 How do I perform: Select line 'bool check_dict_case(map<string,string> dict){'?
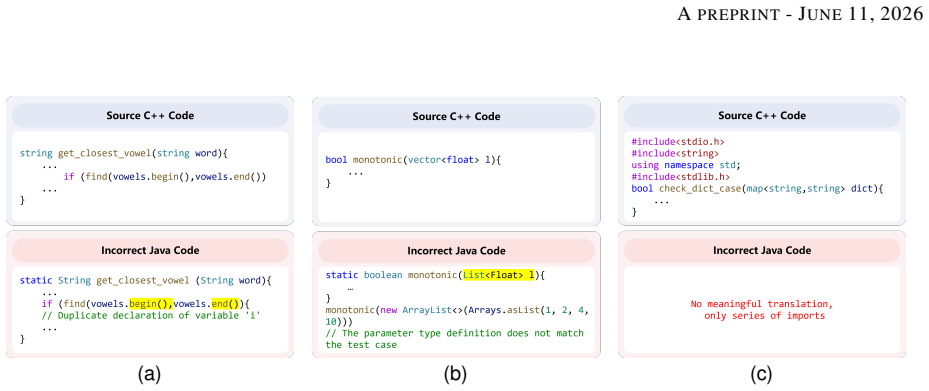pyautogui.click(x=757, y=188)
